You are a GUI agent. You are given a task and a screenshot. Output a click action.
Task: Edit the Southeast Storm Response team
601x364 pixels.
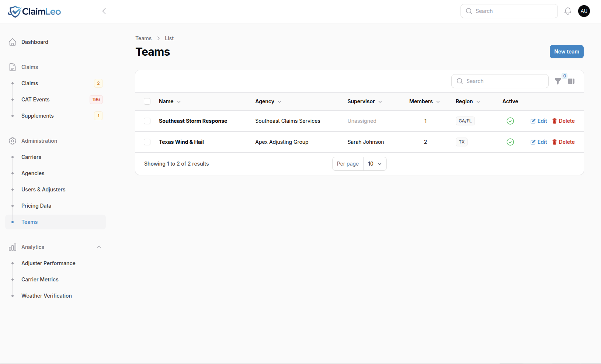(539, 121)
